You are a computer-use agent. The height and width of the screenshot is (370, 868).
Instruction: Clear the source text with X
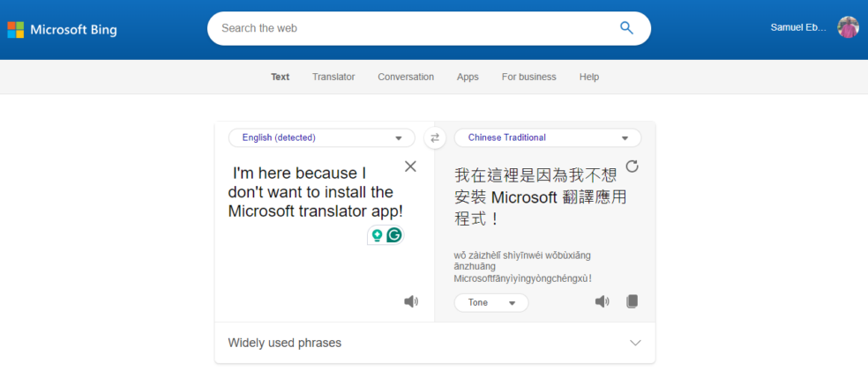point(410,166)
